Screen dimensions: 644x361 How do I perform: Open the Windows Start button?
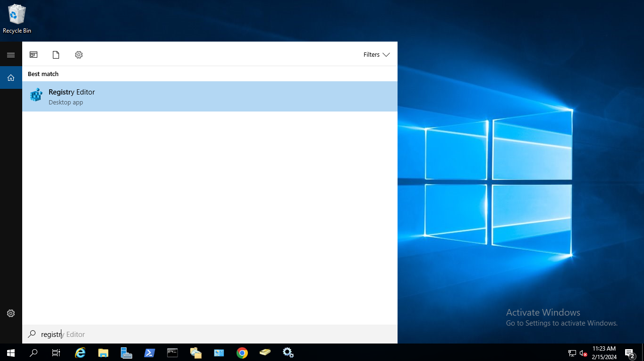pyautogui.click(x=11, y=352)
